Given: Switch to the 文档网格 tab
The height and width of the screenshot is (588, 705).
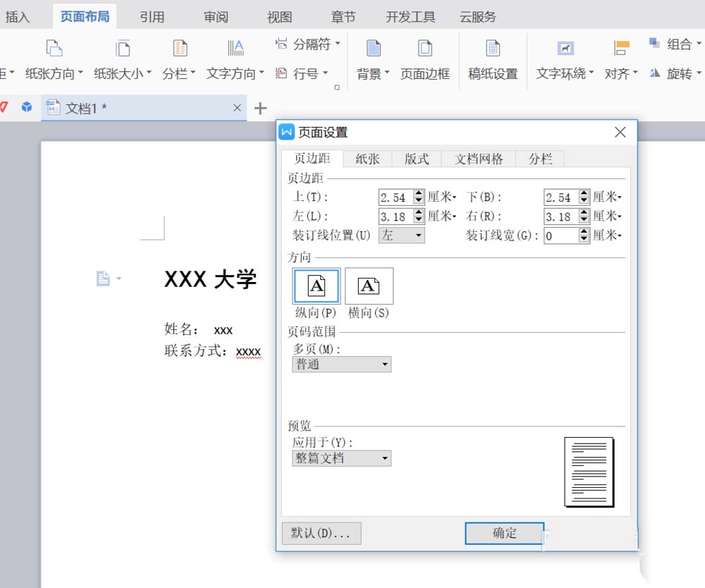Looking at the screenshot, I should click(479, 159).
